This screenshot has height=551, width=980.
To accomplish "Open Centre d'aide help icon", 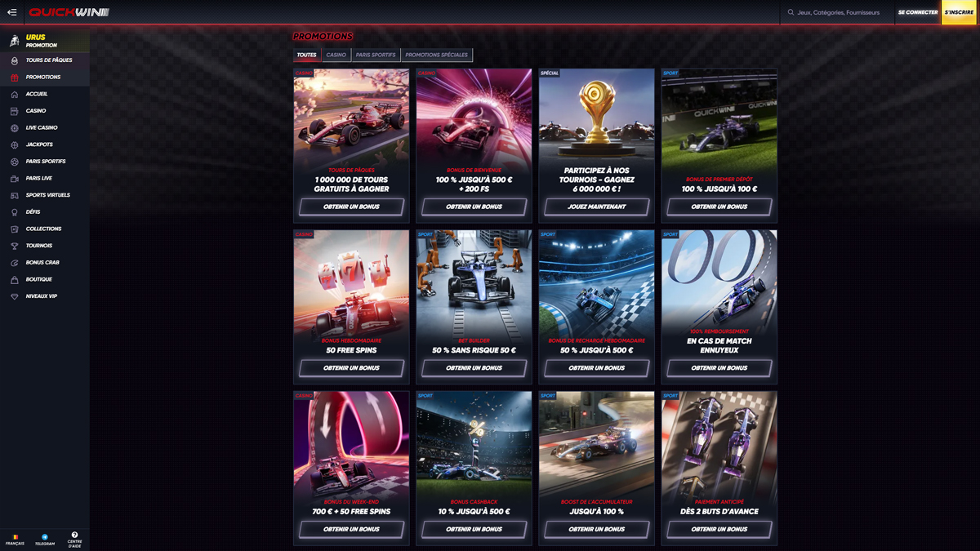I will [74, 535].
